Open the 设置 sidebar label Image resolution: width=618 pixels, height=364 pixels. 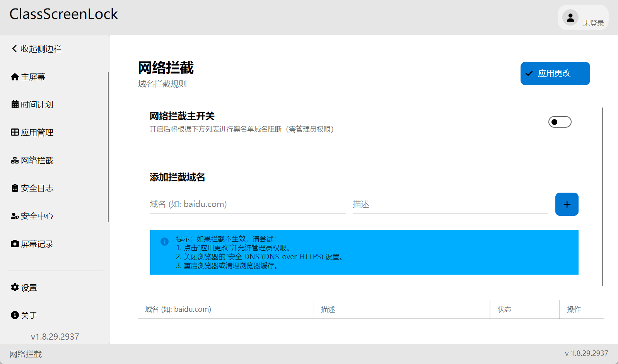[x=29, y=288]
